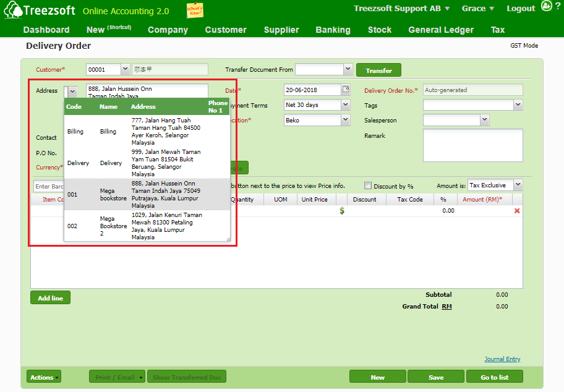The image size is (564, 392).
Task: Open the help question mark
Action: [x=558, y=6]
